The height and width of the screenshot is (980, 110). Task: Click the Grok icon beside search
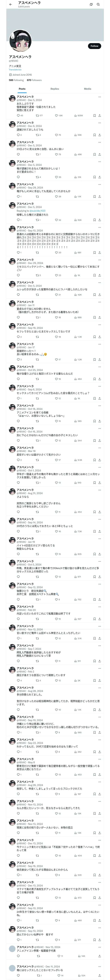click(x=91, y=5)
